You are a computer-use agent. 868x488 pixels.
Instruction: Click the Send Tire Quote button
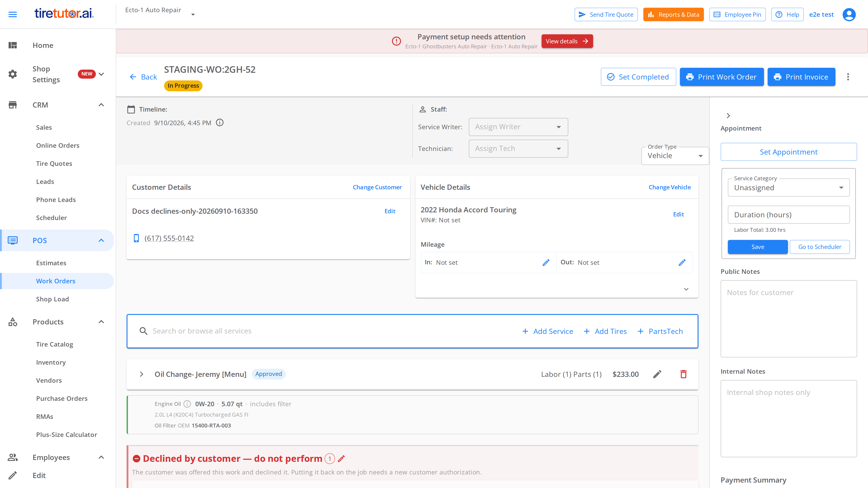pyautogui.click(x=606, y=14)
